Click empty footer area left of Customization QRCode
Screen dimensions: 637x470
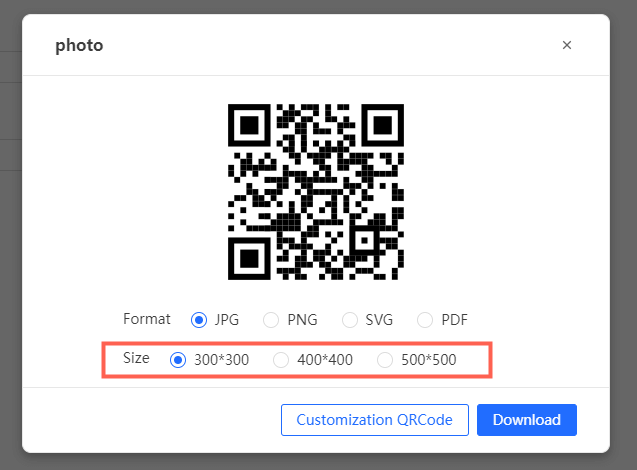point(150,420)
